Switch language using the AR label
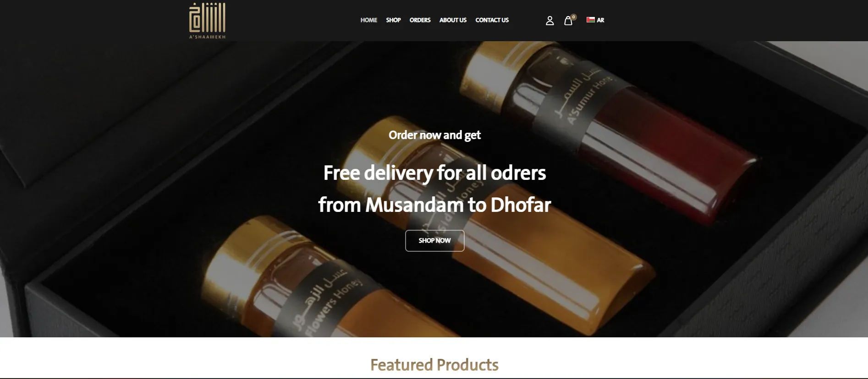This screenshot has width=868, height=379. [600, 20]
